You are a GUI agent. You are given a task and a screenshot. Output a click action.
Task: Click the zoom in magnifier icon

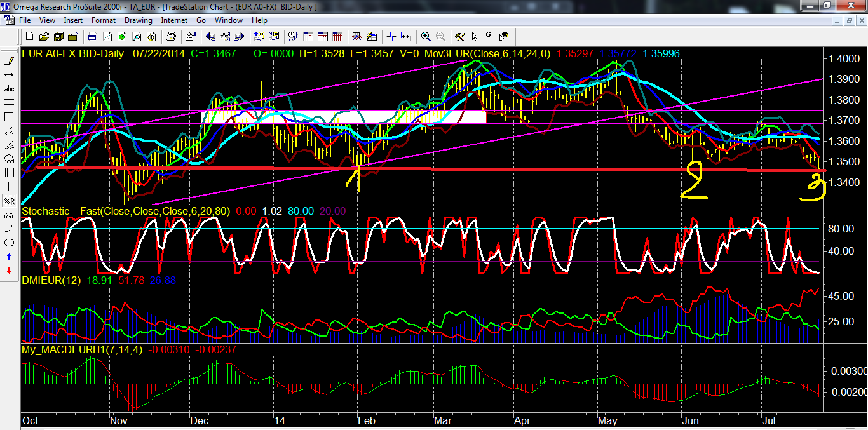coord(425,36)
